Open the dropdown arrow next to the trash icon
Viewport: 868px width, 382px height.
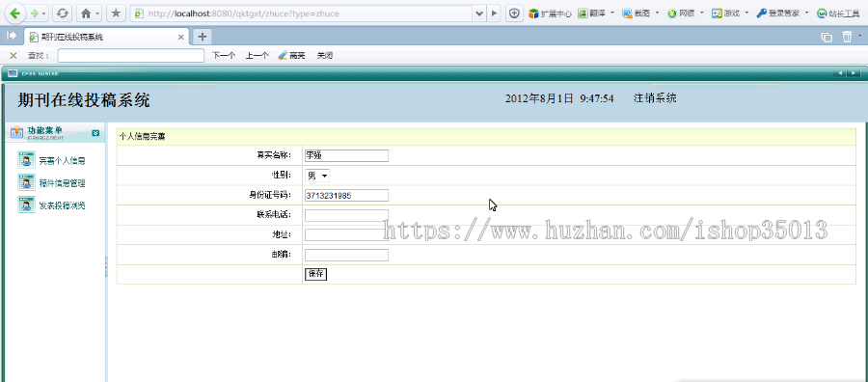click(860, 35)
